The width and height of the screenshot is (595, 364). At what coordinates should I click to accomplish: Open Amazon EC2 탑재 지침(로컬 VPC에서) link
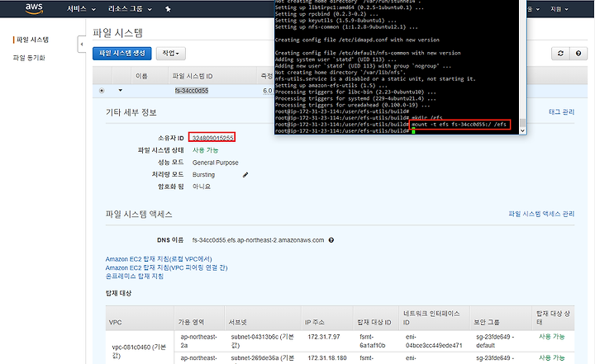tap(159, 259)
